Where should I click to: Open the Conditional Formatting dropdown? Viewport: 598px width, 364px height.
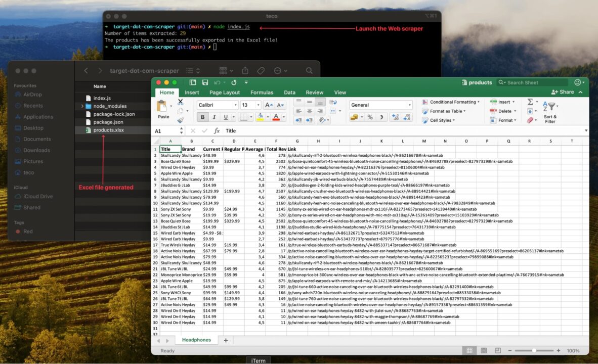[x=451, y=102]
